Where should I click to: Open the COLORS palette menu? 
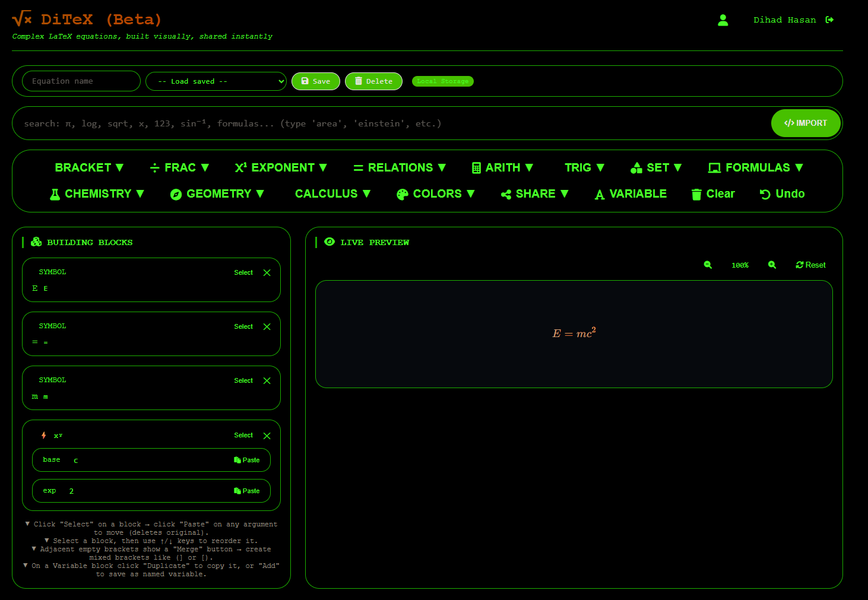pyautogui.click(x=435, y=193)
